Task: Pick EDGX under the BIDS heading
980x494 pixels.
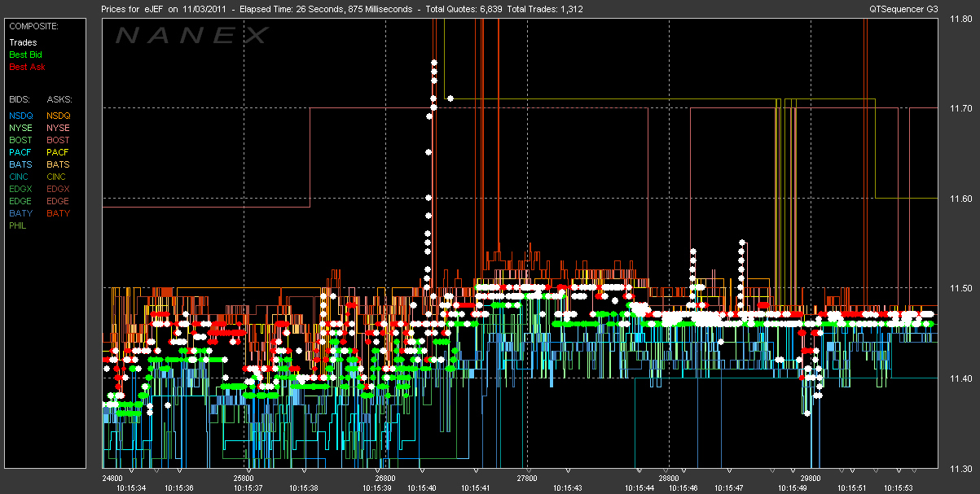Action: point(21,188)
